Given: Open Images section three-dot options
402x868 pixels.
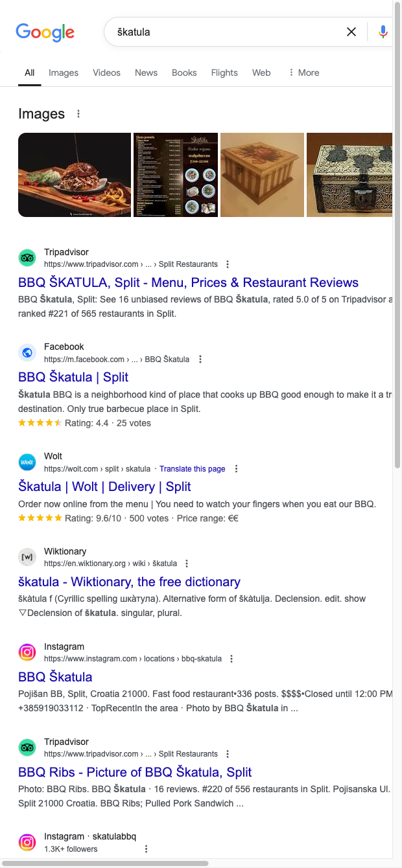Looking at the screenshot, I should tap(78, 114).
